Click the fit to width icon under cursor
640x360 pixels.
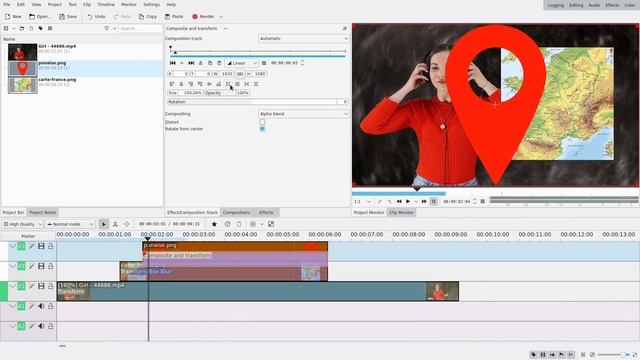pos(228,84)
